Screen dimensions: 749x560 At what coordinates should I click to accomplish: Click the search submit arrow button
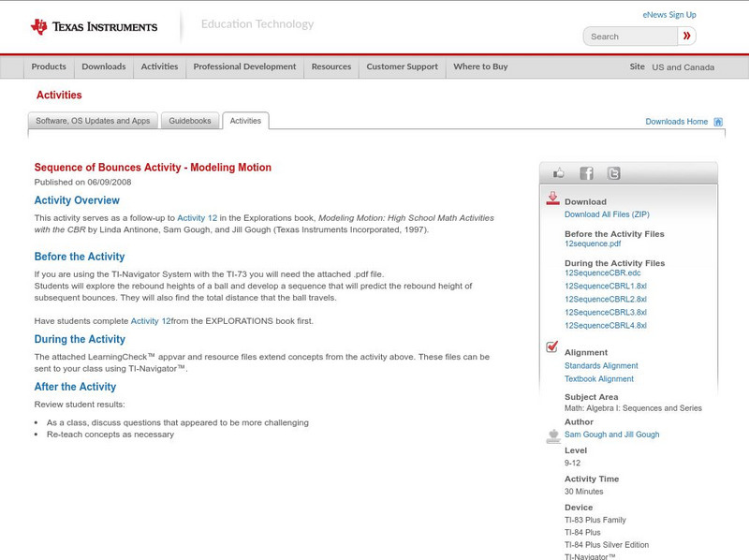coord(686,36)
